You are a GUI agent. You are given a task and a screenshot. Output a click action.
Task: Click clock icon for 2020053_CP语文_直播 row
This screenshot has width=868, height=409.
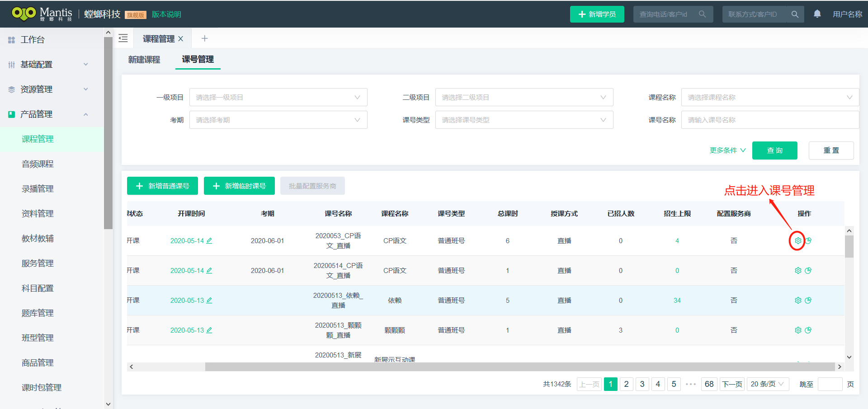click(x=808, y=240)
